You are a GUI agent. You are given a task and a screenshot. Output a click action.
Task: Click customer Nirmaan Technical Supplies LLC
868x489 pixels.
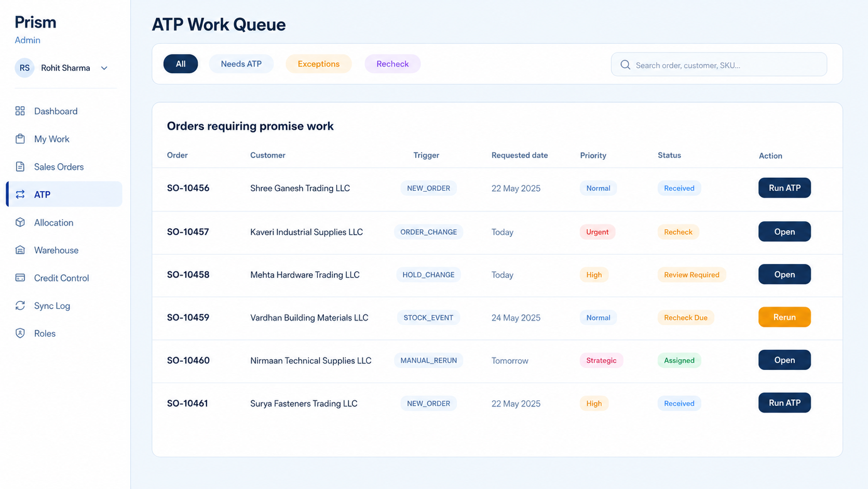coord(311,360)
